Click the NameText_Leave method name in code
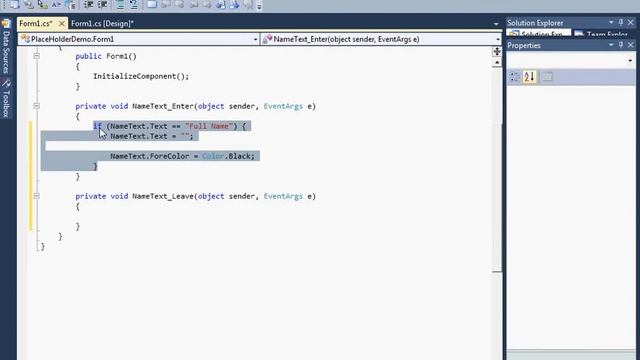 pos(163,196)
